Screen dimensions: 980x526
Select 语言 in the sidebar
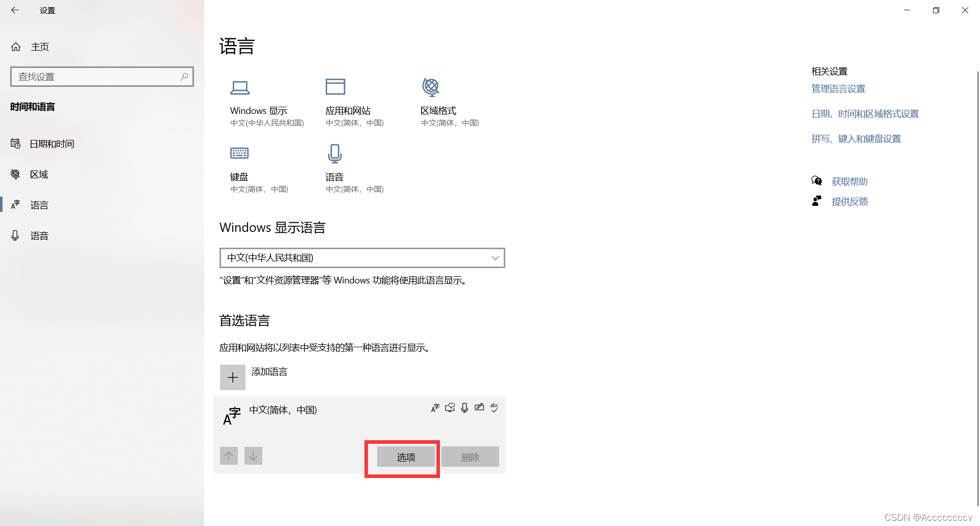[39, 205]
